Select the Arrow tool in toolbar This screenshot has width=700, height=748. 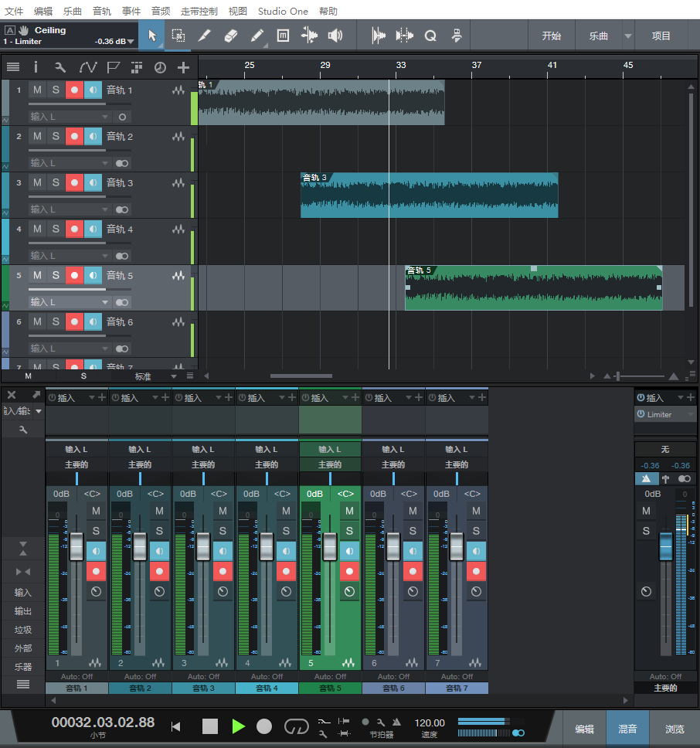(152, 36)
